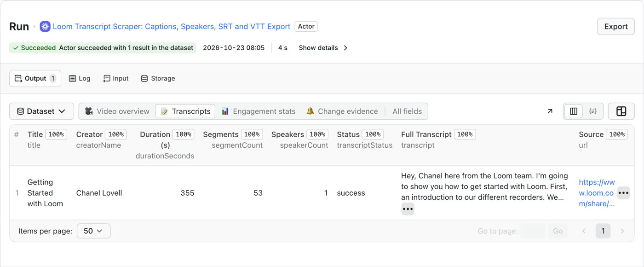Click the 4 s run duration
Screen dimensions: 644x267
tap(283, 48)
